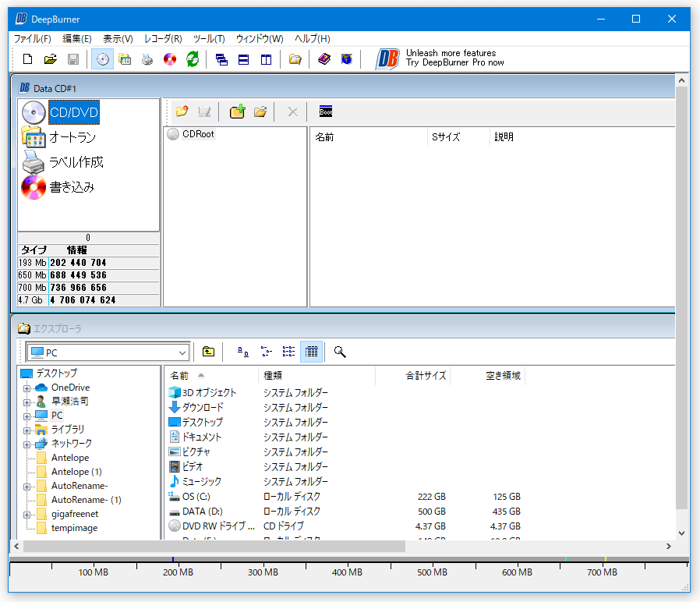Click the vertical scrollbar down arrow
This screenshot has height=602, width=700.
(x=682, y=533)
